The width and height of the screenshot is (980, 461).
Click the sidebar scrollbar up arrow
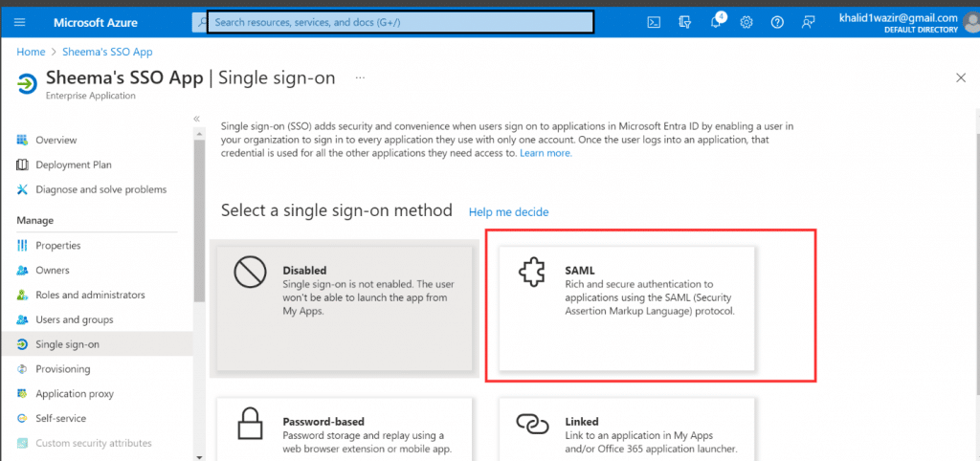point(199,134)
